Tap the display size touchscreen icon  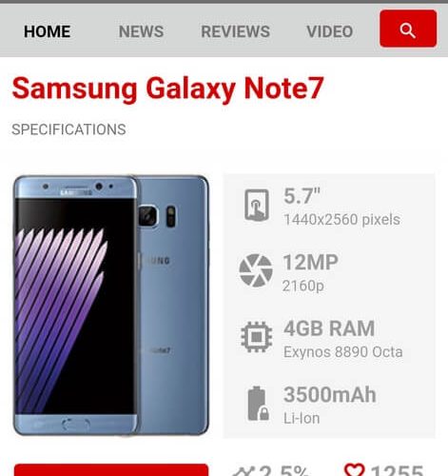pos(257,205)
